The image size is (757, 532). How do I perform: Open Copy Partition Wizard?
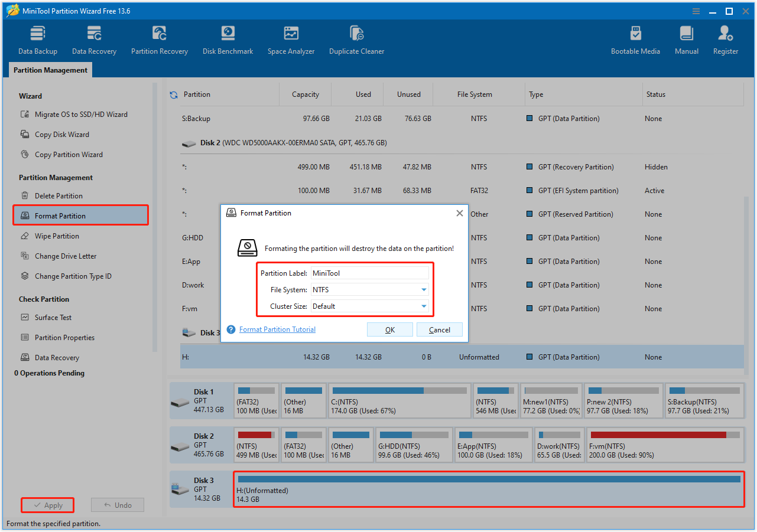click(x=61, y=155)
